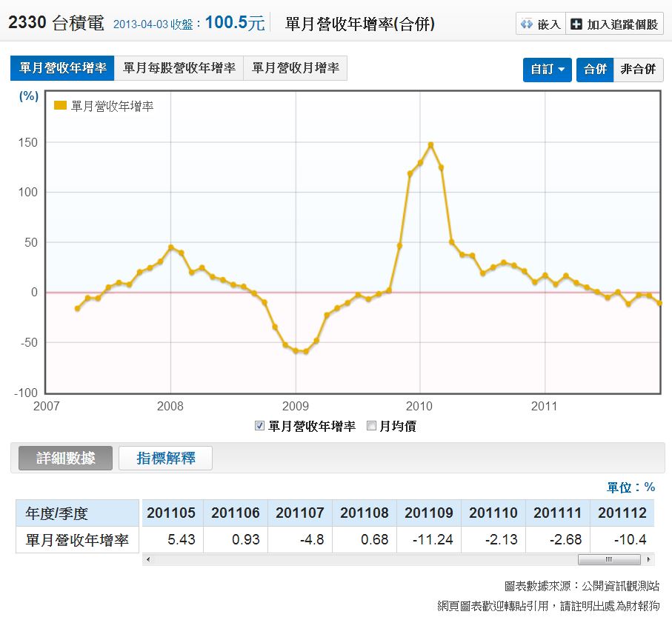Image resolution: width=672 pixels, height=620 pixels.
Task: Click 加入追蹤個股 to track this stock
Action: tap(614, 24)
